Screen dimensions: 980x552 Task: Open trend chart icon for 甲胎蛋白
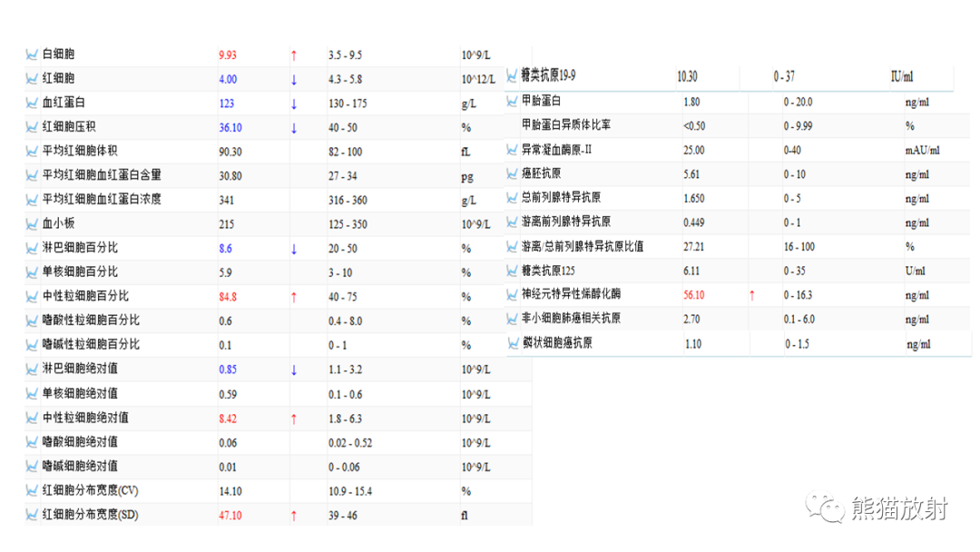pos(512,102)
